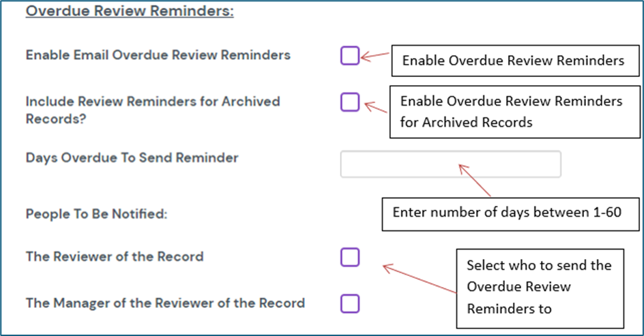
Task: Click red arrow pointing at Enable Email checkbox
Action: 374,57
